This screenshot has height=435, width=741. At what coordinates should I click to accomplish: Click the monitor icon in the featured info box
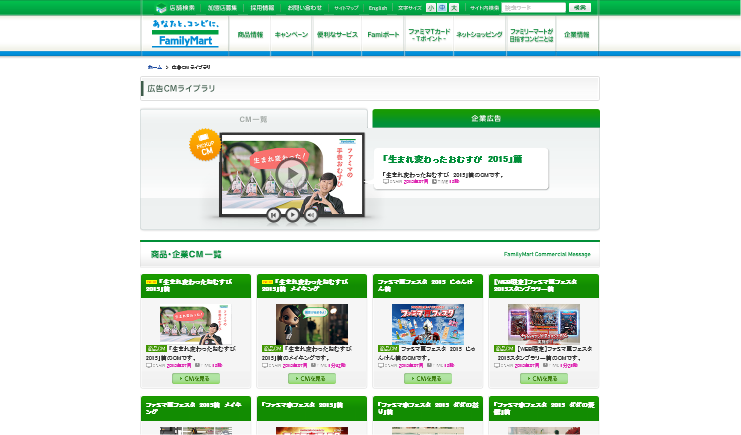click(386, 182)
